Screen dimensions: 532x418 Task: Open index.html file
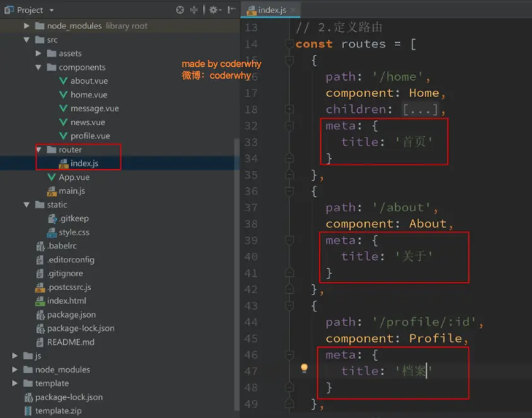coord(67,301)
